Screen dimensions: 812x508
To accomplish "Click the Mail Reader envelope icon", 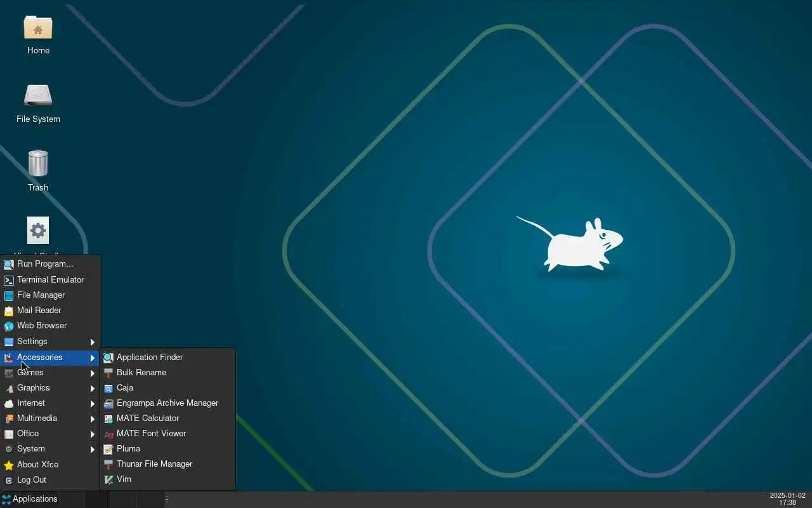I will [x=9, y=311].
